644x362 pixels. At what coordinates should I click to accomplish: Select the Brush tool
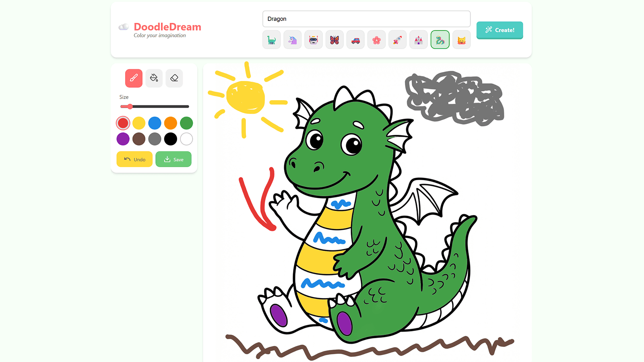(x=133, y=78)
